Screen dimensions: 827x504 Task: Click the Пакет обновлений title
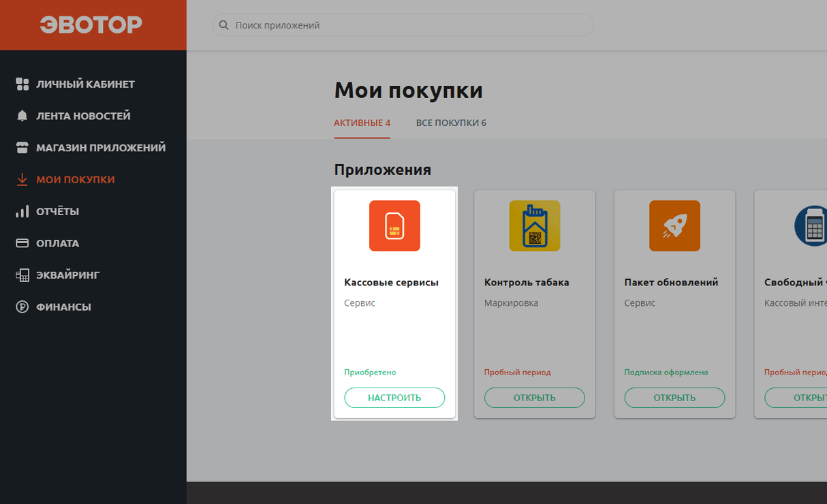[671, 283]
